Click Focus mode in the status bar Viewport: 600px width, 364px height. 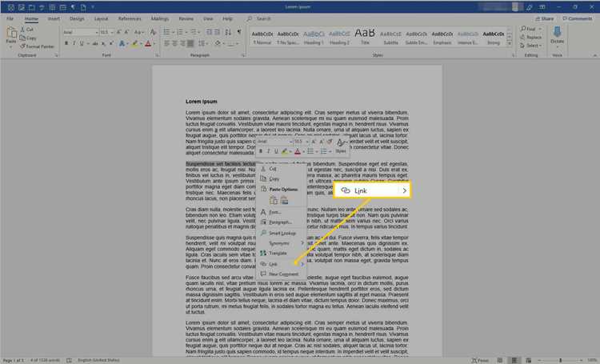(480, 360)
